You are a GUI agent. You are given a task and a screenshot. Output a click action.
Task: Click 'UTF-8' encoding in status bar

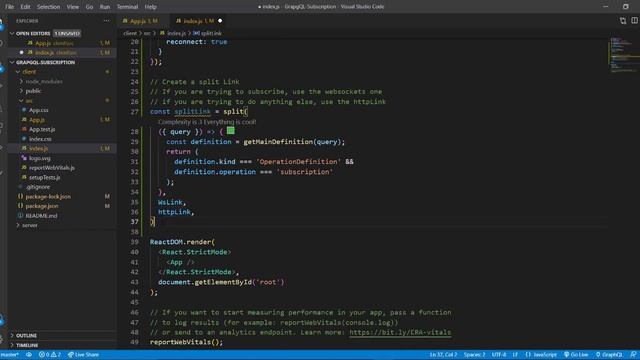pos(499,355)
